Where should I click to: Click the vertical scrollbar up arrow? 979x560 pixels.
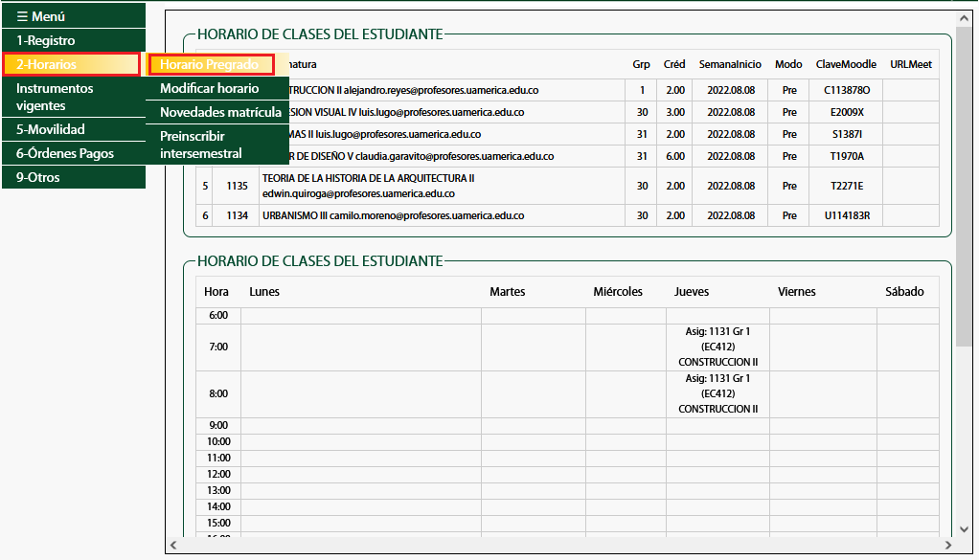click(964, 19)
